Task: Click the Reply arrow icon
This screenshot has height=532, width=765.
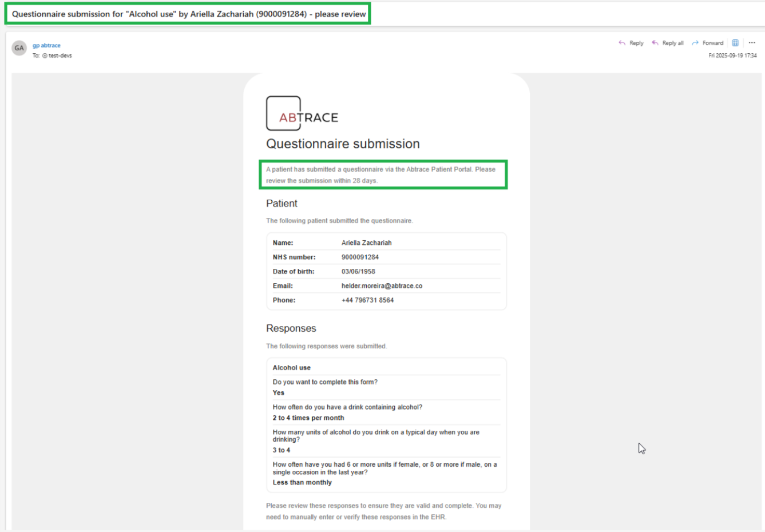Action: (622, 42)
